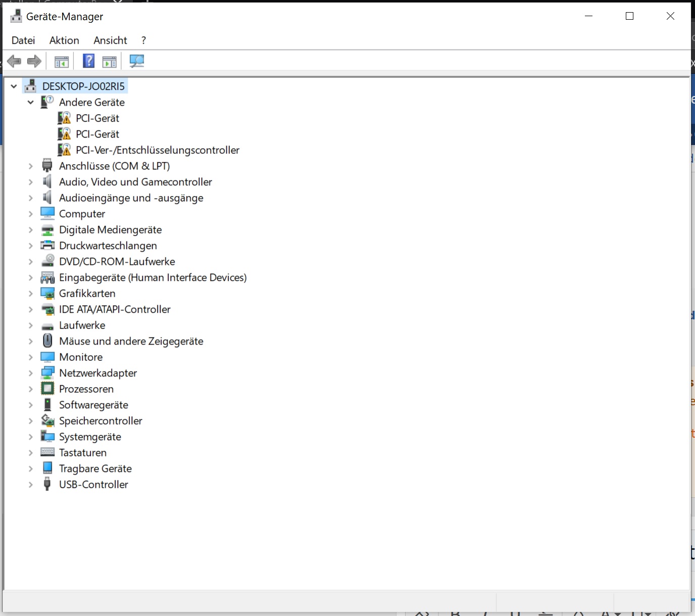Select the Softwaregeräte label
Image resolution: width=695 pixels, height=616 pixels.
93,405
